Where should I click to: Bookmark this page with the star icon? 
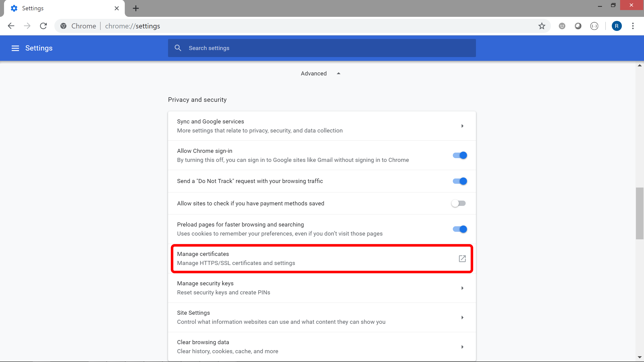click(542, 26)
